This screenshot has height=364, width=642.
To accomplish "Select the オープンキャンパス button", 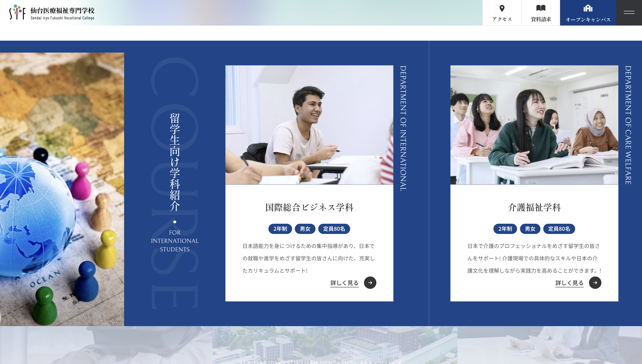I will coord(588,20).
